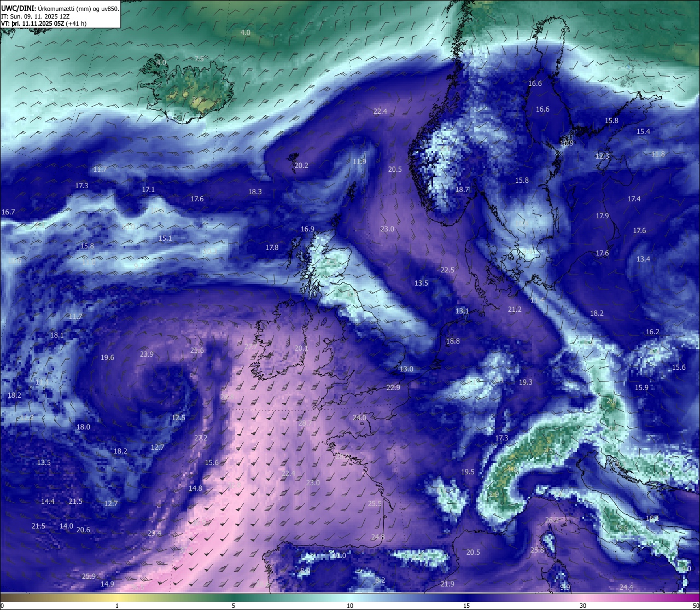The image size is (700, 610).
Task: Click the map value 16.2
Action: click(x=652, y=332)
